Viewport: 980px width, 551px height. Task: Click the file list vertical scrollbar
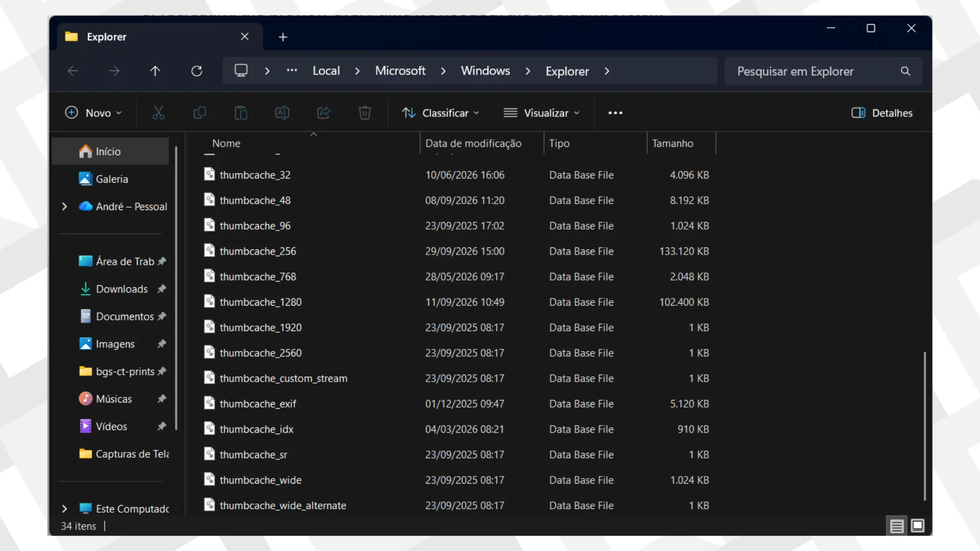(x=924, y=426)
